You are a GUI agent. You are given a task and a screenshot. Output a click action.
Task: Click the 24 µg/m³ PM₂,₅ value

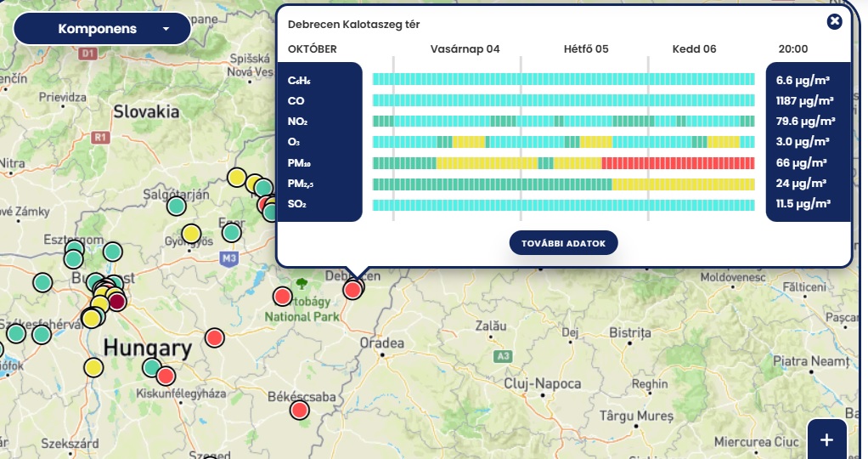pyautogui.click(x=801, y=184)
